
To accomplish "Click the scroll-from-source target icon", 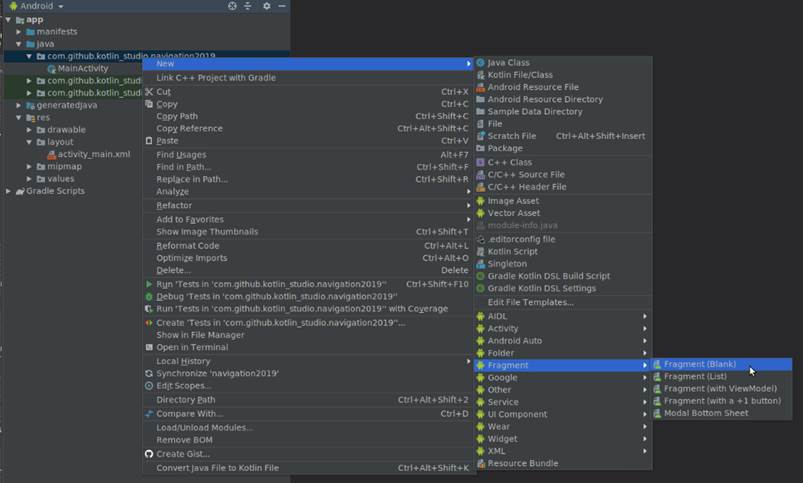I will [232, 6].
